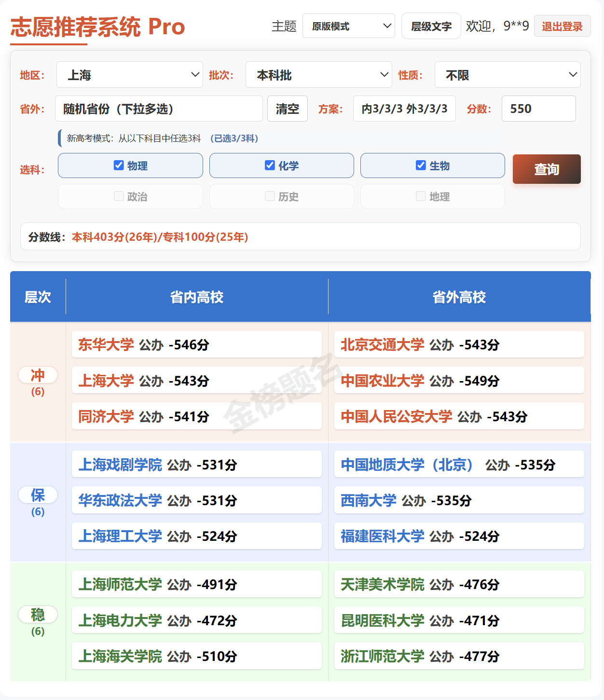Toggle the 物理 subject checkbox
Screen dimensions: 604x700
pyautogui.click(x=119, y=165)
